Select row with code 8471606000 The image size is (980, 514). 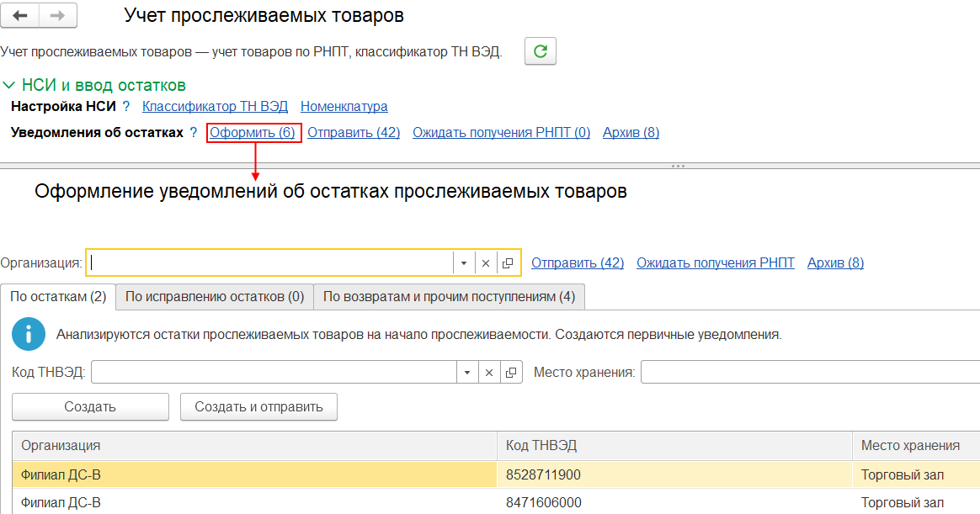(x=543, y=503)
